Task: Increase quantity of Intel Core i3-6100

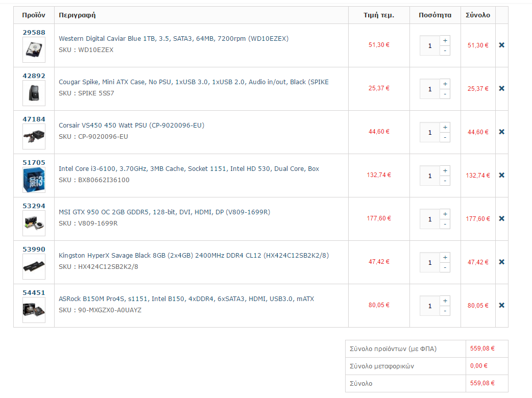Action: pyautogui.click(x=445, y=171)
